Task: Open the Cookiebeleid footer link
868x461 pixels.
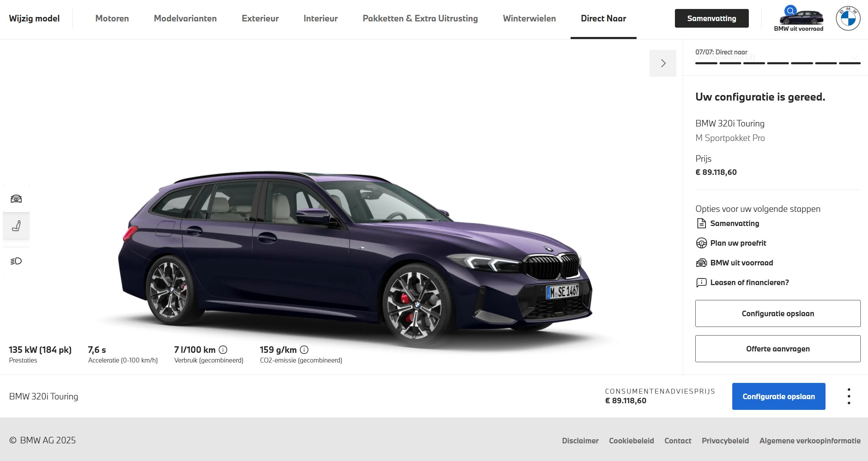Action: pyautogui.click(x=631, y=441)
